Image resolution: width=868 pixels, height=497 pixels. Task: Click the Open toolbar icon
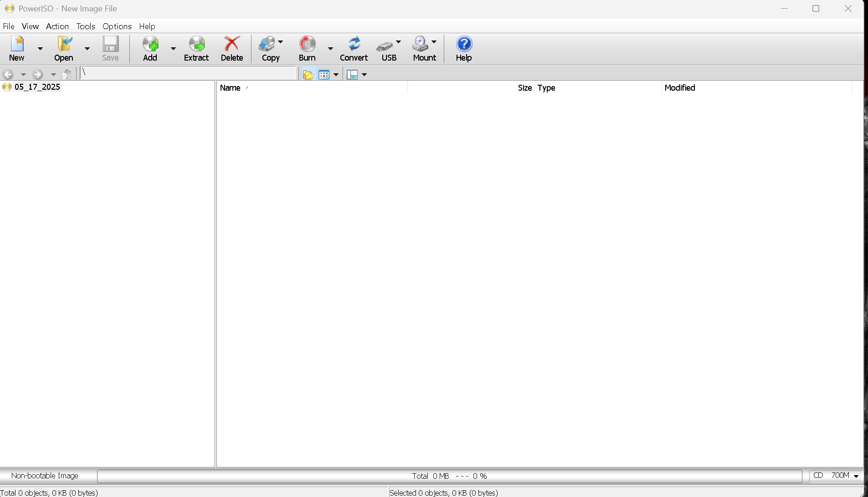[64, 48]
